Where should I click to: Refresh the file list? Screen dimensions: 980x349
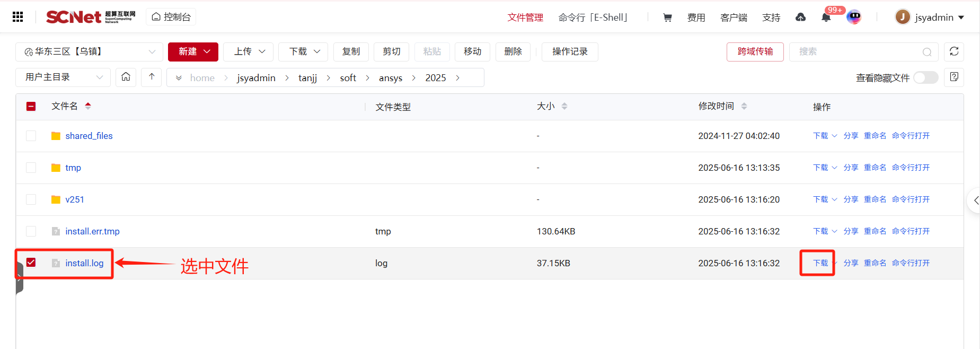[953, 51]
